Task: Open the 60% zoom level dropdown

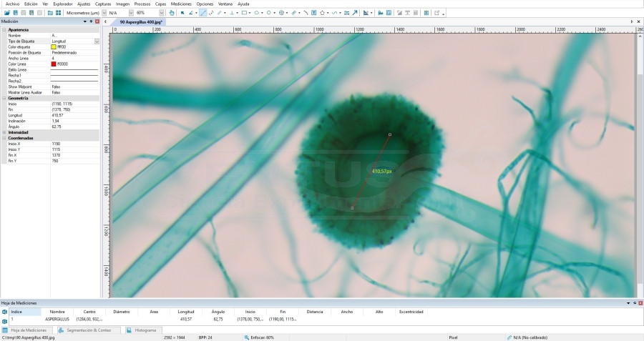Action: pyautogui.click(x=162, y=13)
